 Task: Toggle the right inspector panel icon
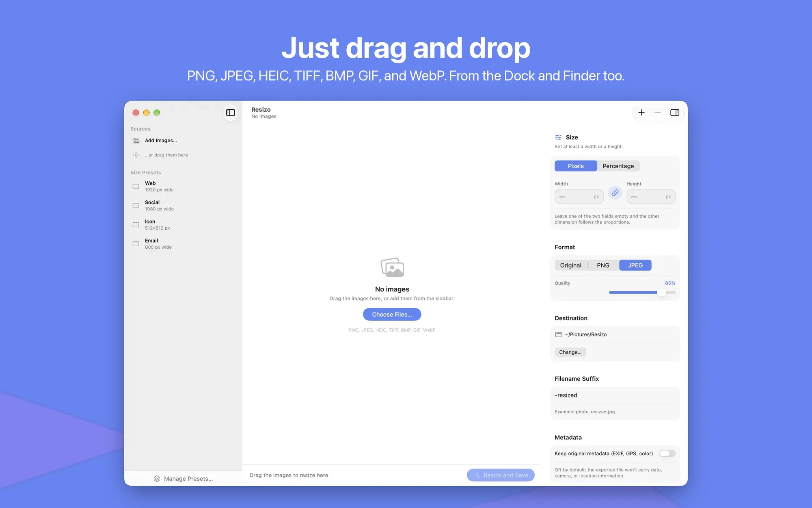(x=675, y=113)
